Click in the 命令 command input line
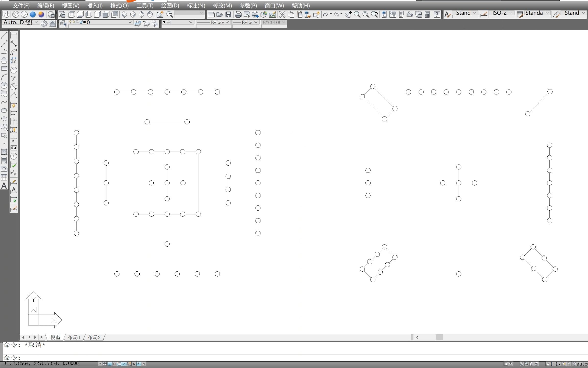 tap(153, 358)
